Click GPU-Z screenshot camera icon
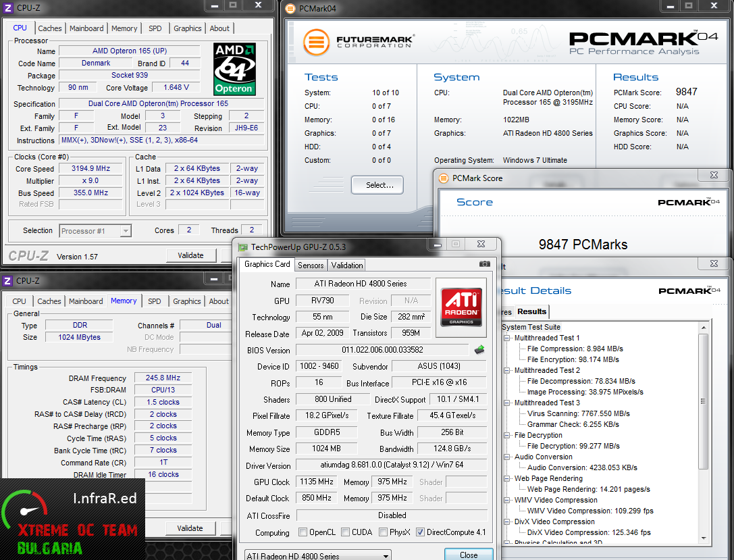 tap(485, 264)
